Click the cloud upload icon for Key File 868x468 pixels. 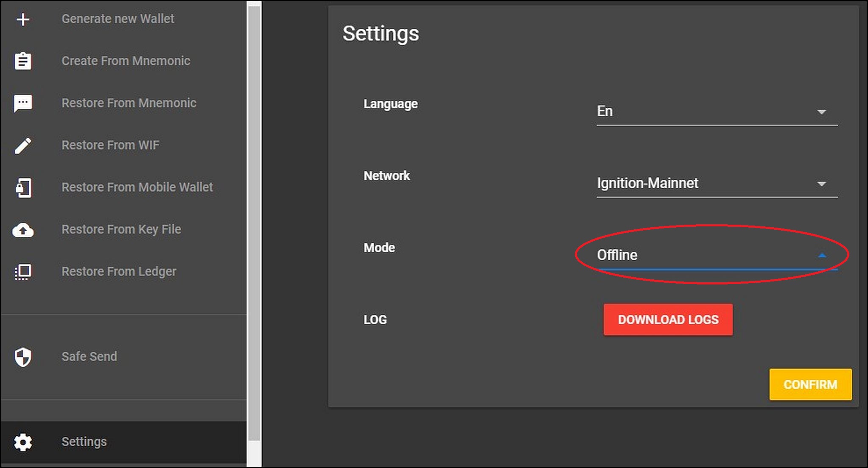coord(23,230)
